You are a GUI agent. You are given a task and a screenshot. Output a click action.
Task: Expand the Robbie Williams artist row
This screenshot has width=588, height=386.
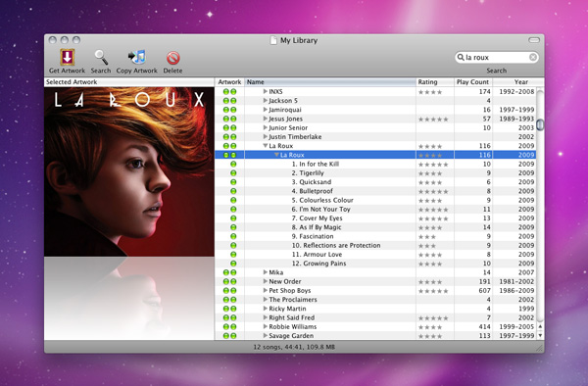[266, 327]
